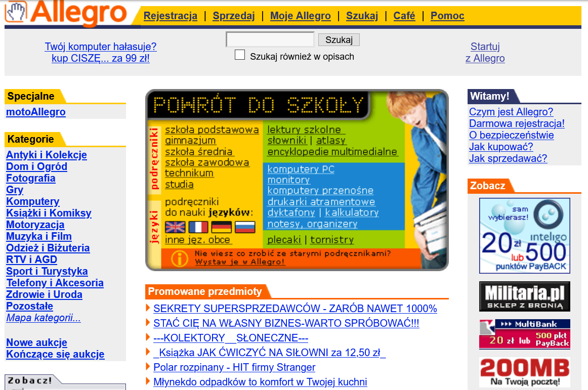588x390 pixels.
Task: Click the search text input field
Action: pyautogui.click(x=270, y=39)
